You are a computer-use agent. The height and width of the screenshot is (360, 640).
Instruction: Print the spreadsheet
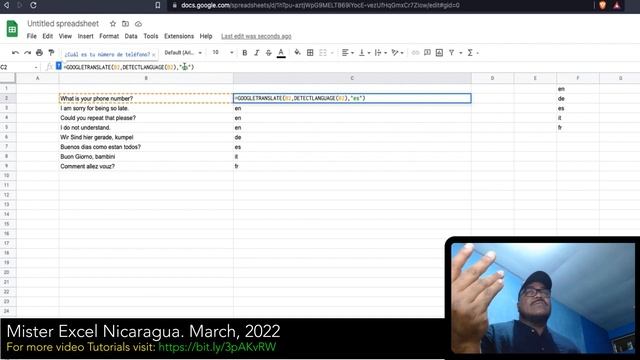[39, 53]
